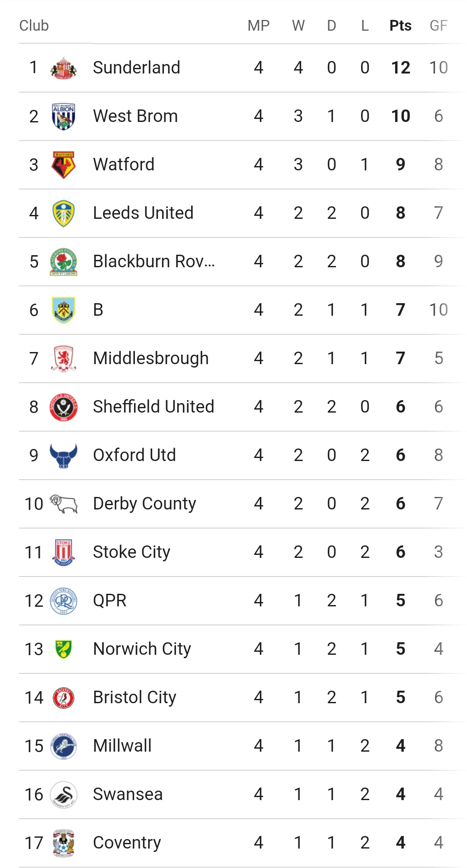Click the Derby County ram logo
The image size is (467, 868).
pos(64,504)
